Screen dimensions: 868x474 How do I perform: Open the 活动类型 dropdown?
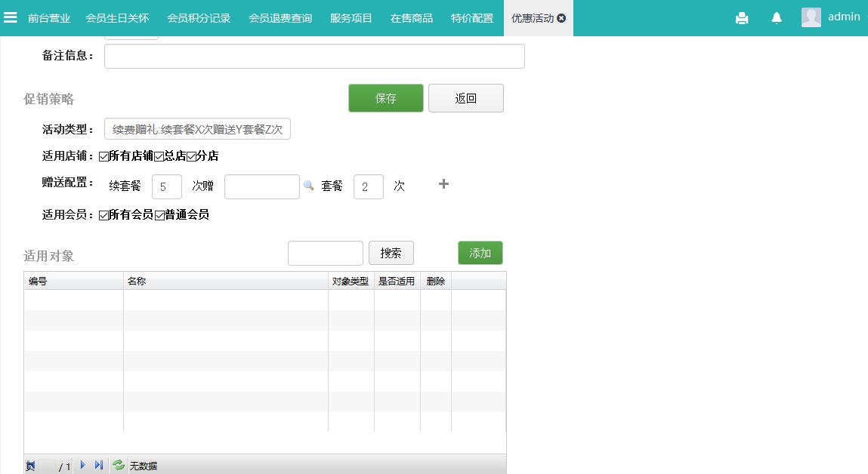[197, 129]
